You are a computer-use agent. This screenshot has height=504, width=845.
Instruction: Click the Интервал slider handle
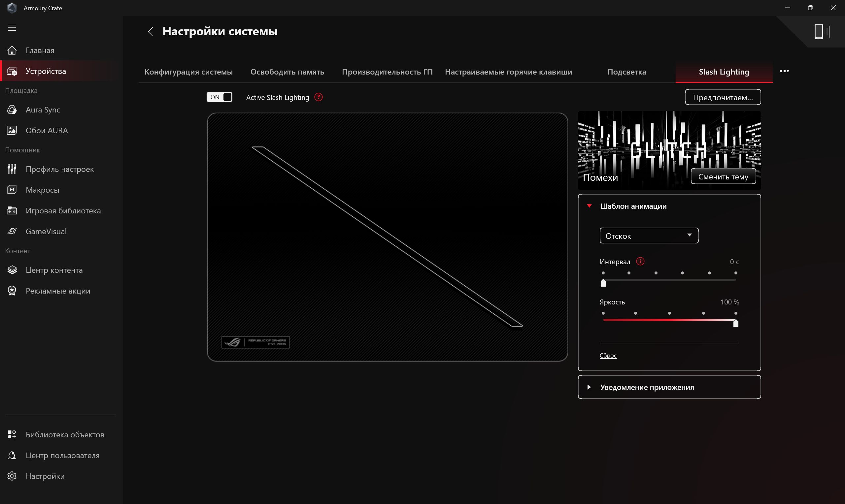[603, 283]
